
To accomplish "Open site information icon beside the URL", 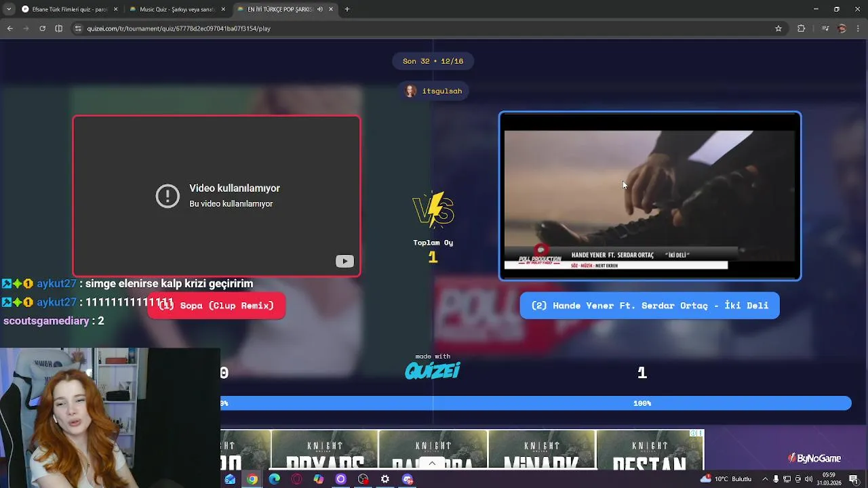I will (x=78, y=28).
